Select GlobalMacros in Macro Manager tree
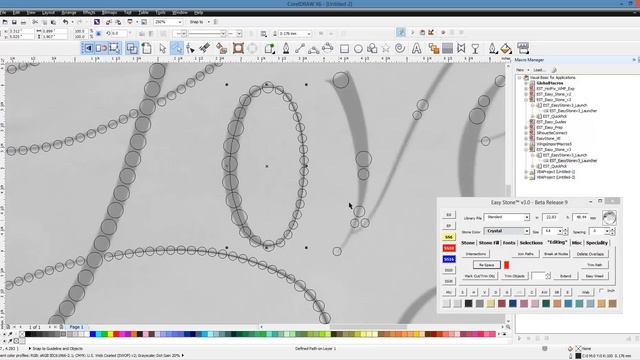The width and height of the screenshot is (640, 360). tap(550, 83)
